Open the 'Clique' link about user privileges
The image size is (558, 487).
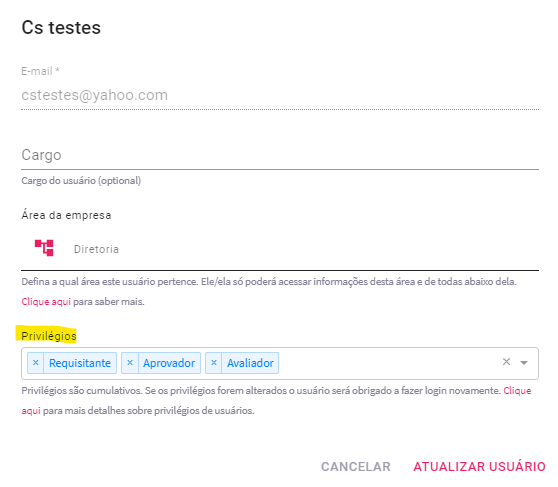pos(517,391)
